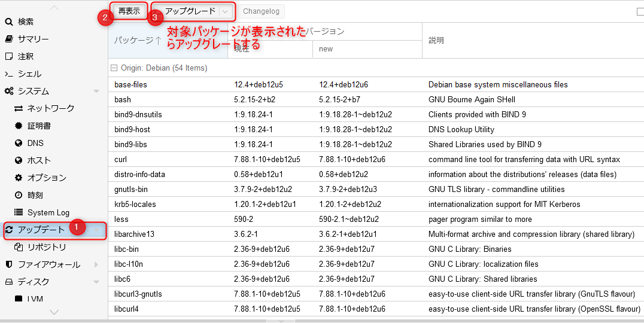Open System Log list icon
This screenshot has width=644, height=323.
19,213
